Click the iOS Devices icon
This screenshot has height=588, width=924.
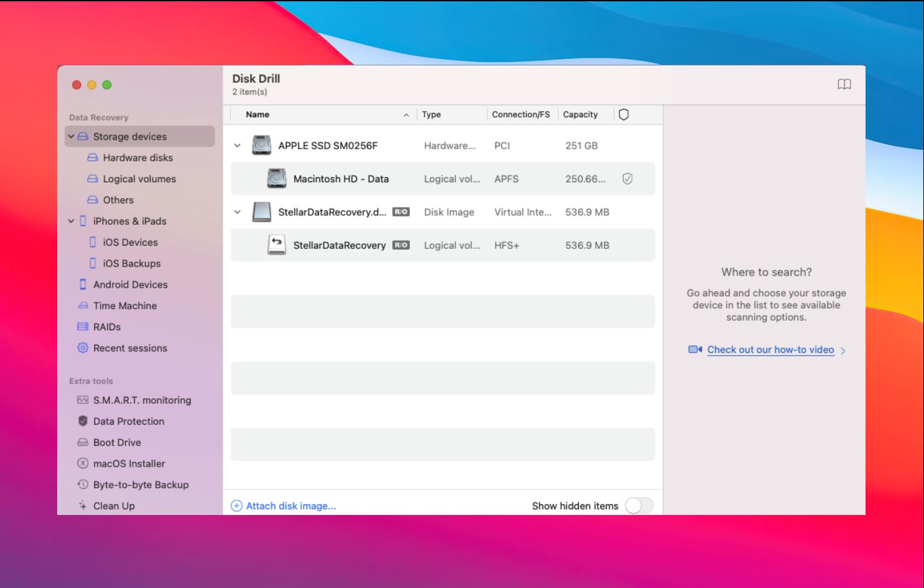pyautogui.click(x=93, y=242)
